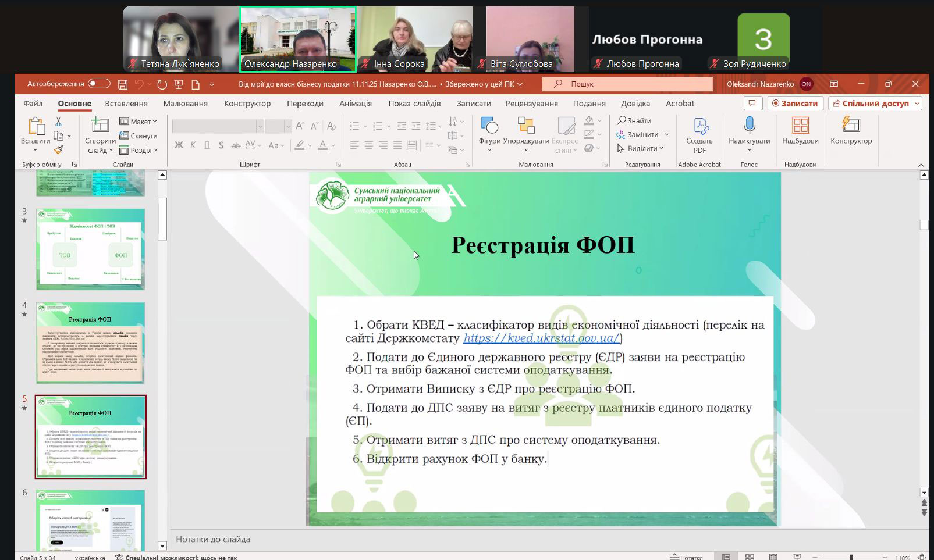934x560 pixels.
Task: Expand the Layout (Макет) dropdown
Action: pos(138,122)
